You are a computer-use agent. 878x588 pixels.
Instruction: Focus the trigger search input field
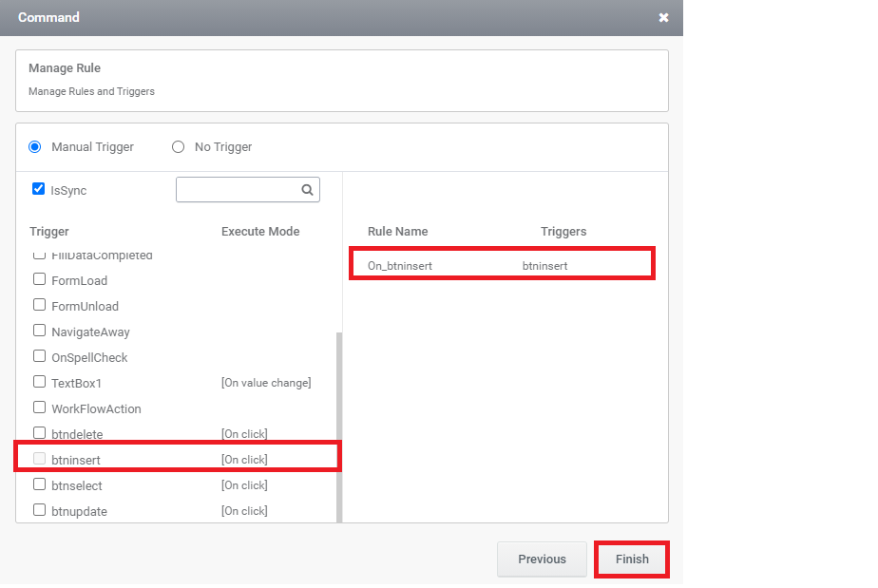238,190
